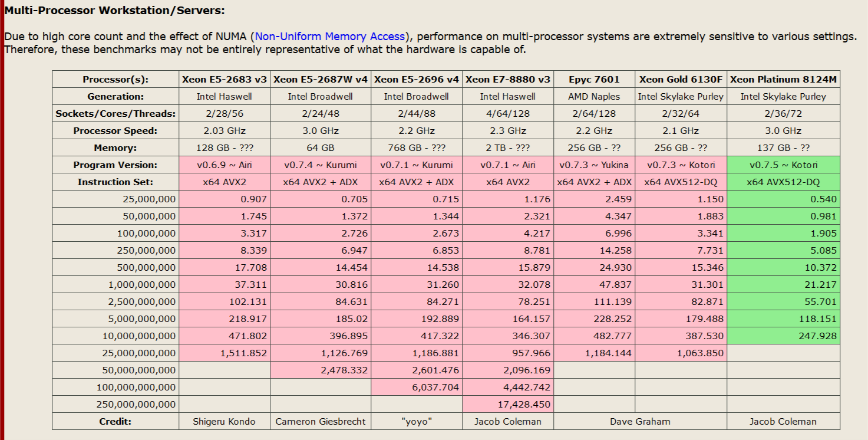Select the Multi-Processor Workstation/Servers heading

click(114, 10)
